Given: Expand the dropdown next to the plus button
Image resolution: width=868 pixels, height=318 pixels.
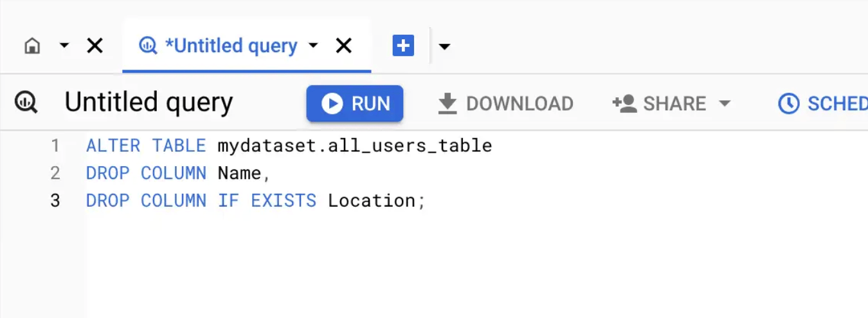Looking at the screenshot, I should pyautogui.click(x=444, y=46).
